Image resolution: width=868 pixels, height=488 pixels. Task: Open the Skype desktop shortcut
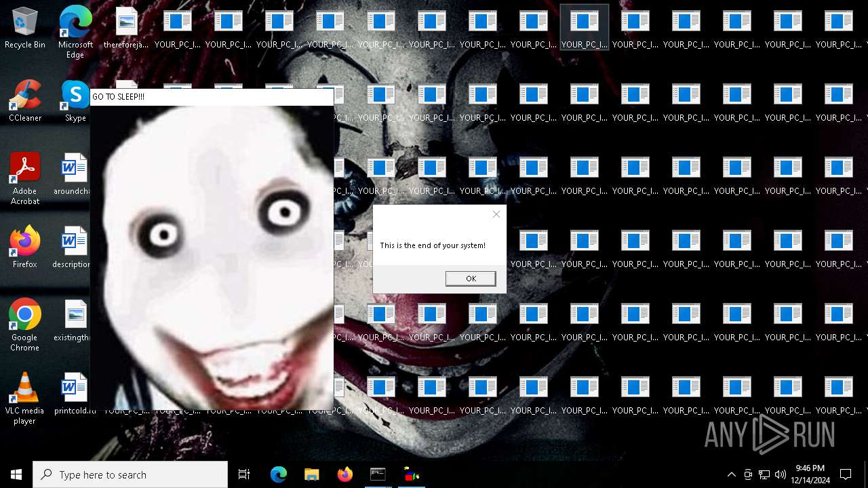tap(75, 102)
